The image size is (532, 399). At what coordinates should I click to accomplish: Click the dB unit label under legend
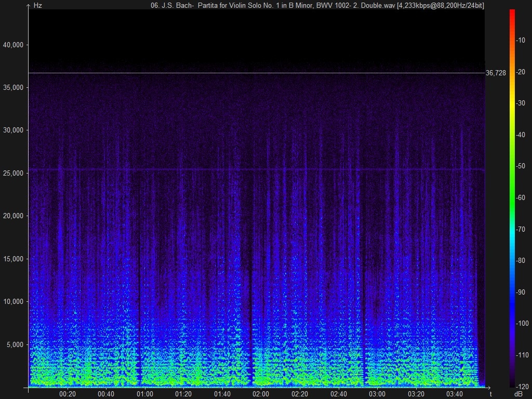tap(519, 394)
